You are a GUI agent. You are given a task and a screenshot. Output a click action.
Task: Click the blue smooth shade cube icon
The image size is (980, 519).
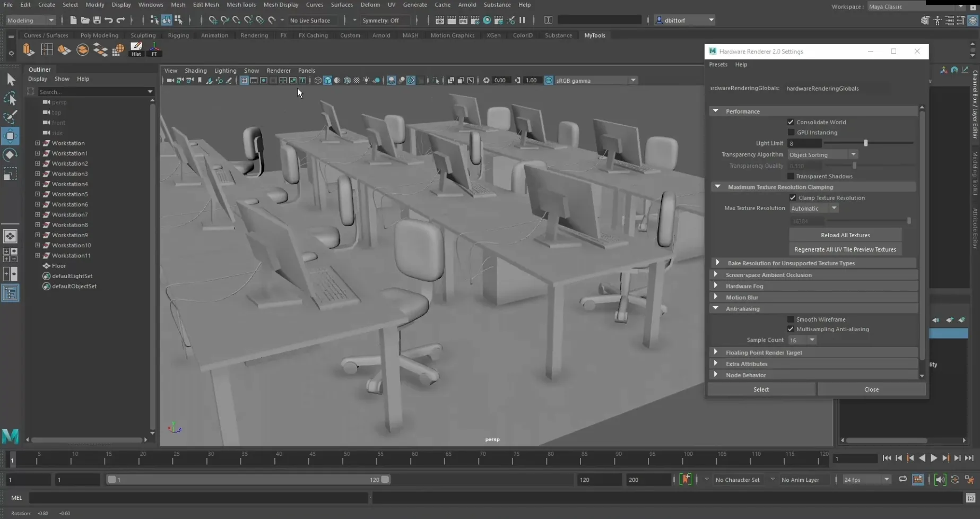(x=327, y=80)
